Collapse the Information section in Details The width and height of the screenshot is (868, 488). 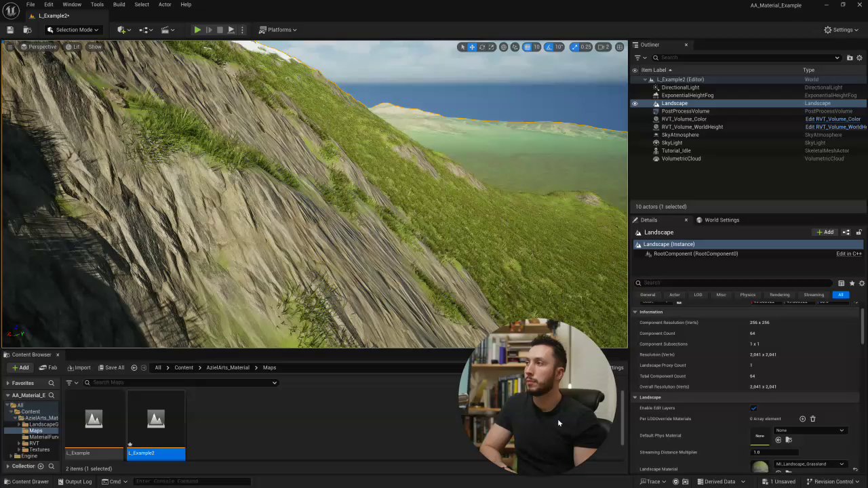tap(635, 312)
